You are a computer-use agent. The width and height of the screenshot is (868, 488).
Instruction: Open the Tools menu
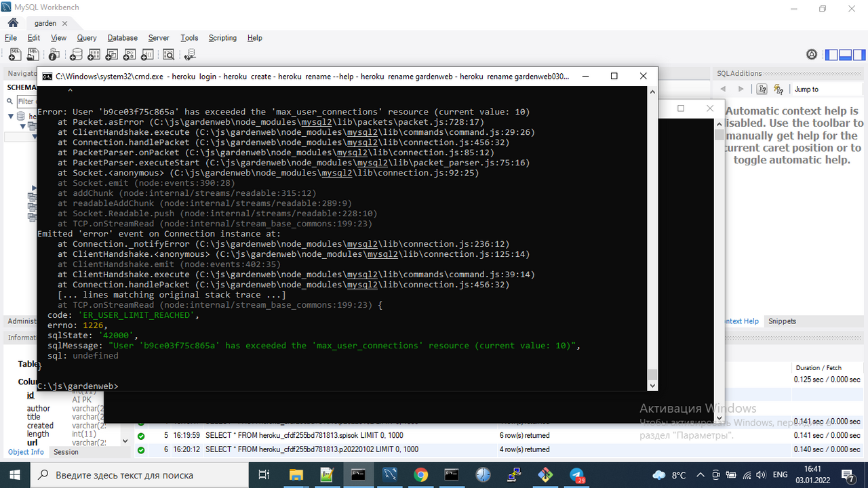[189, 38]
